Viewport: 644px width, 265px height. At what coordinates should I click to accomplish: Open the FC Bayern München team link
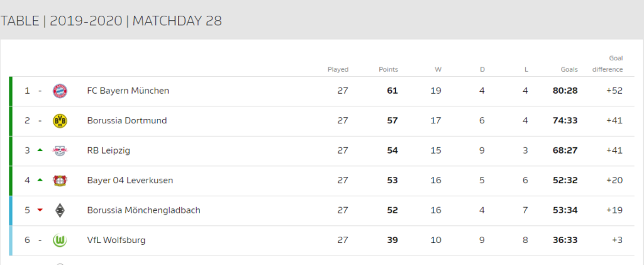128,91
